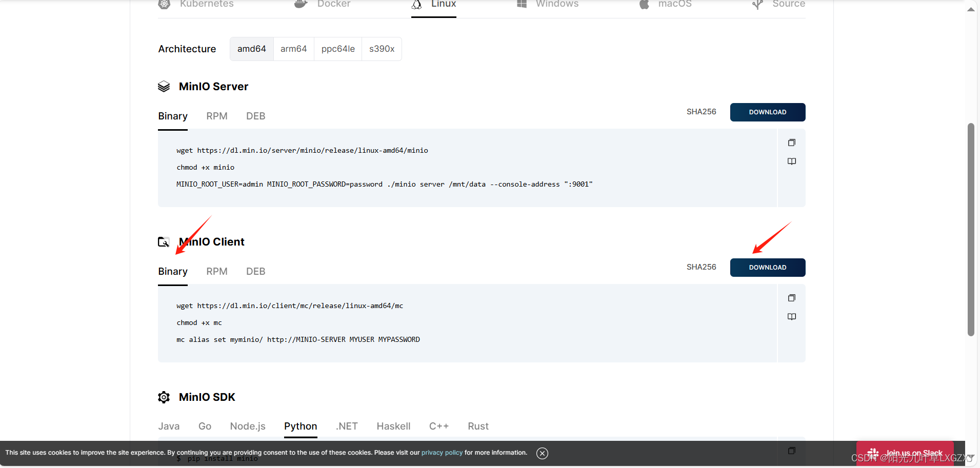This screenshot has height=468, width=980.
Task: Click the Architecture label
Action: [x=187, y=49]
